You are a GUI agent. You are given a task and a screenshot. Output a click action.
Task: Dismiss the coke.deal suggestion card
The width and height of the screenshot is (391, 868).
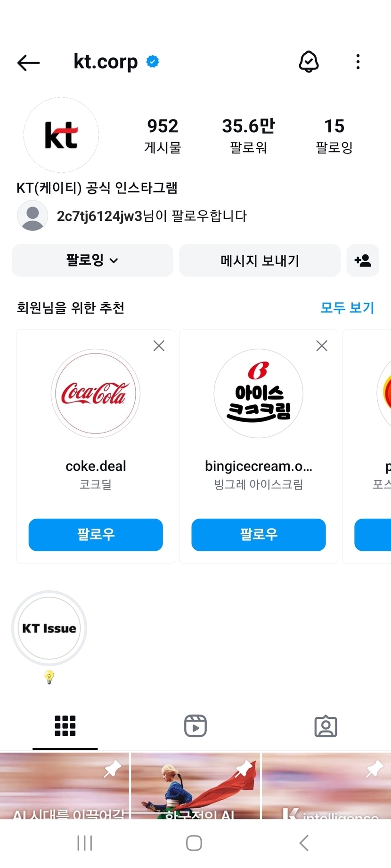tap(159, 346)
